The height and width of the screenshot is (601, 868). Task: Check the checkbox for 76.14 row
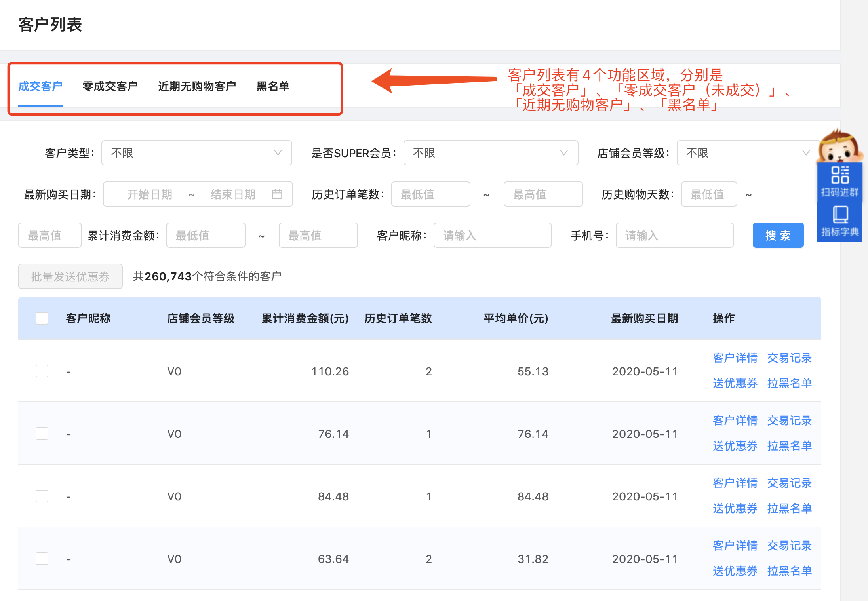tap(42, 434)
